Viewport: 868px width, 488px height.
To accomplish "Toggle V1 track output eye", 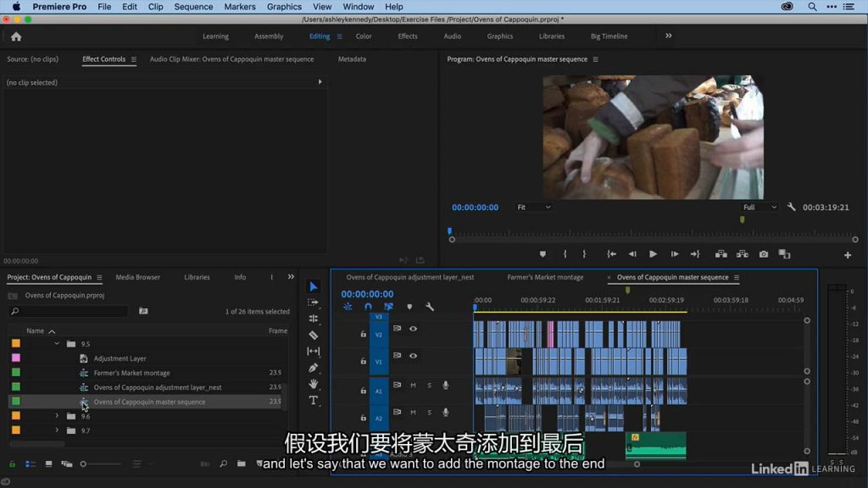I will tap(413, 356).
